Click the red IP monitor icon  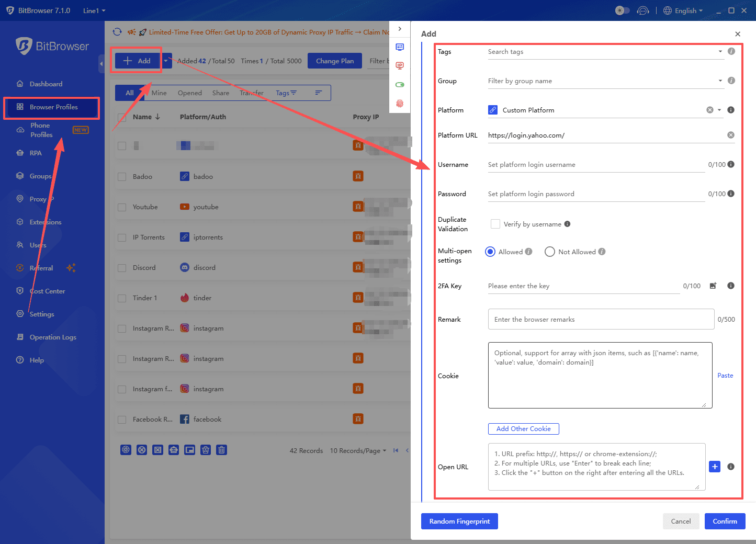click(400, 66)
